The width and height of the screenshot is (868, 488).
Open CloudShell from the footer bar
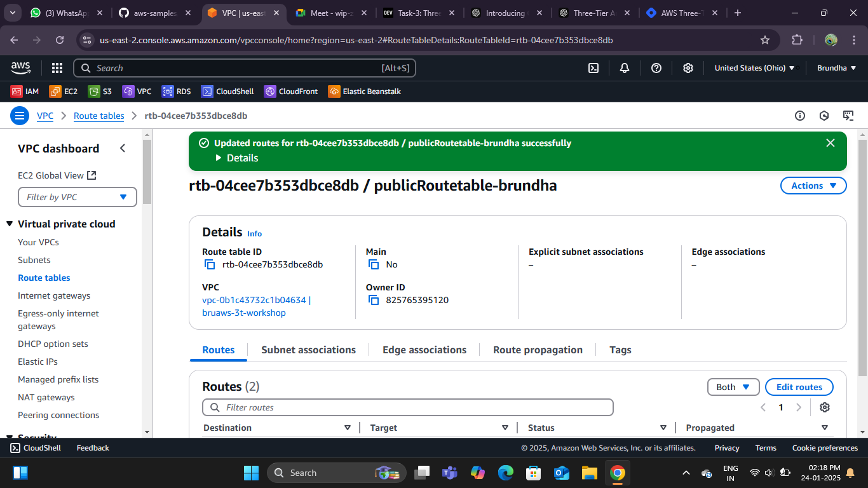coord(36,448)
